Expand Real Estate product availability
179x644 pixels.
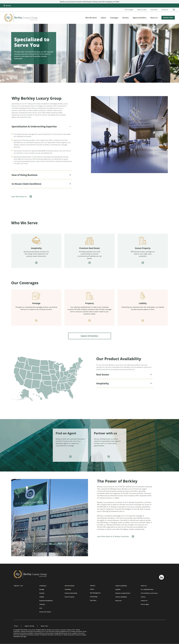pyautogui.click(x=151, y=375)
